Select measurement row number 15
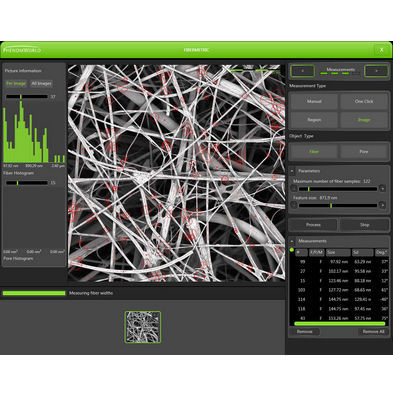 pyautogui.click(x=339, y=281)
